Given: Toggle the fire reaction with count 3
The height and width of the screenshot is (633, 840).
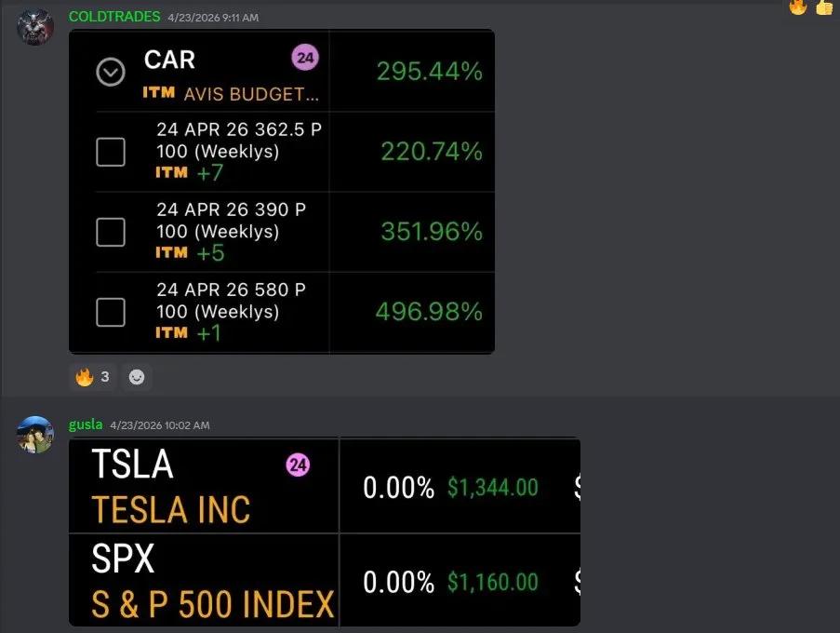Looking at the screenshot, I should (x=93, y=377).
